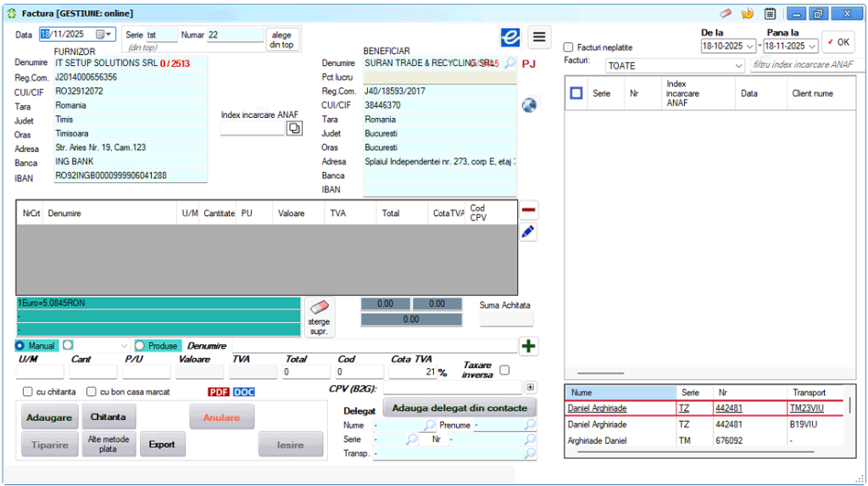Image resolution: width=868 pixels, height=486 pixels.
Task: Open the Data date picker dropdown
Action: pyautogui.click(x=104, y=35)
